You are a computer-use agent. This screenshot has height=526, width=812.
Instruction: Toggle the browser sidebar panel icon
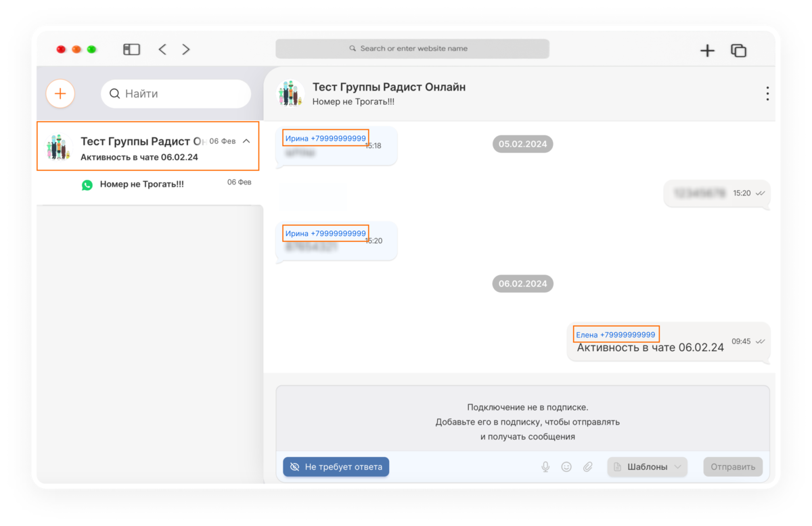coord(131,49)
